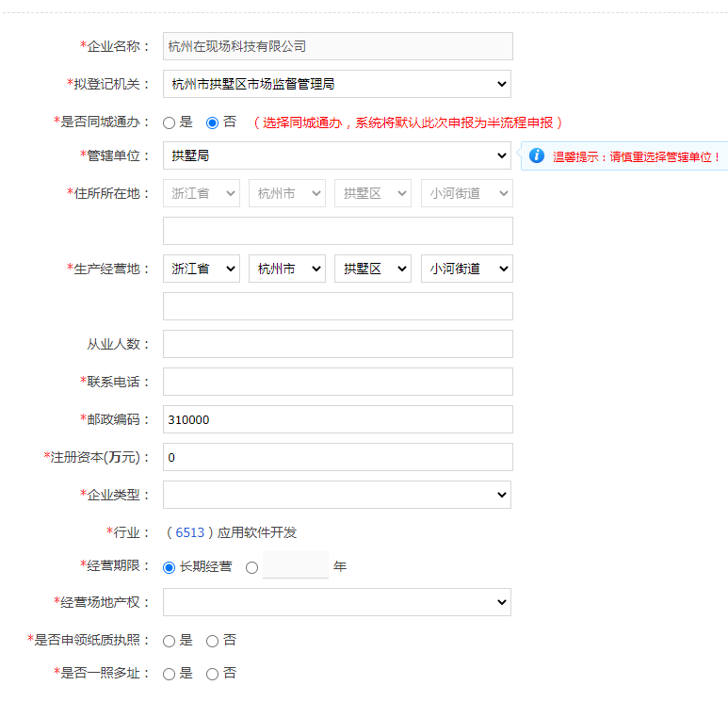Open the 管辖单位 dropdown showing 拱墅局
This screenshot has width=728, height=718.
click(337, 155)
